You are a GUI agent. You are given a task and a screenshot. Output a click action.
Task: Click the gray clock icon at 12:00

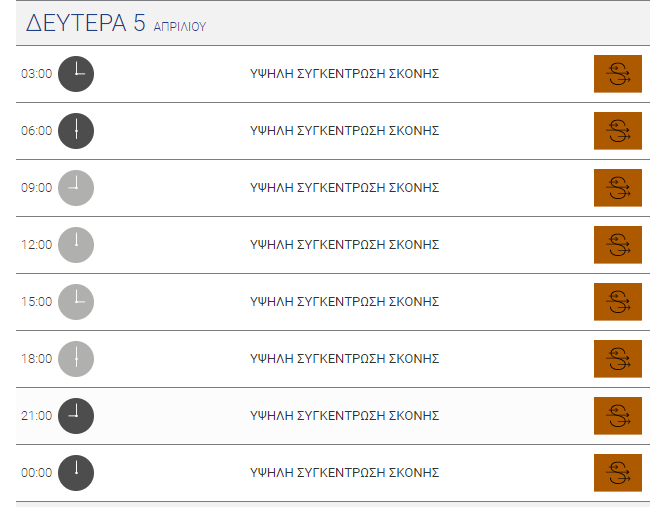tap(76, 245)
